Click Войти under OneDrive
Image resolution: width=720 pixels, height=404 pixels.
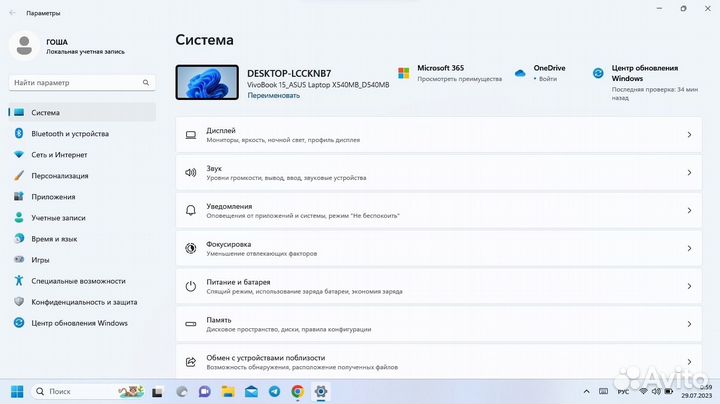pyautogui.click(x=548, y=79)
